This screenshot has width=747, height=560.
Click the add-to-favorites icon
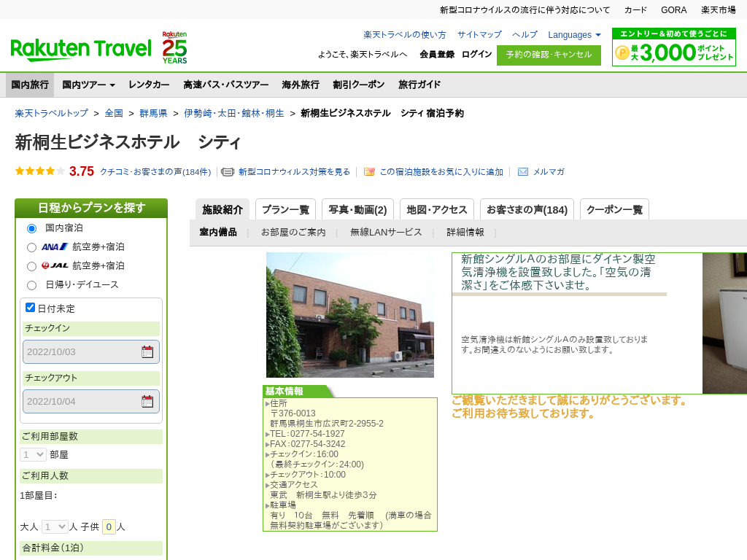click(369, 172)
